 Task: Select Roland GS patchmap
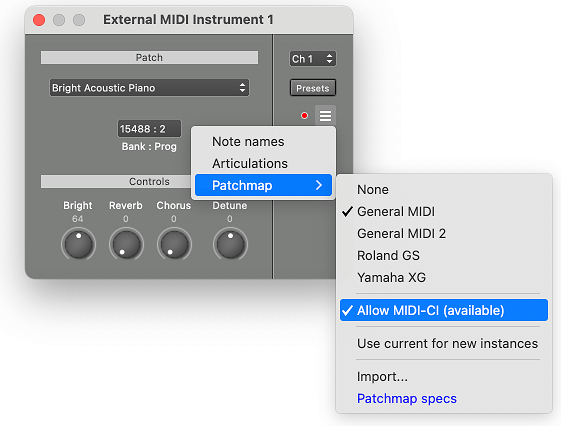pos(444,255)
